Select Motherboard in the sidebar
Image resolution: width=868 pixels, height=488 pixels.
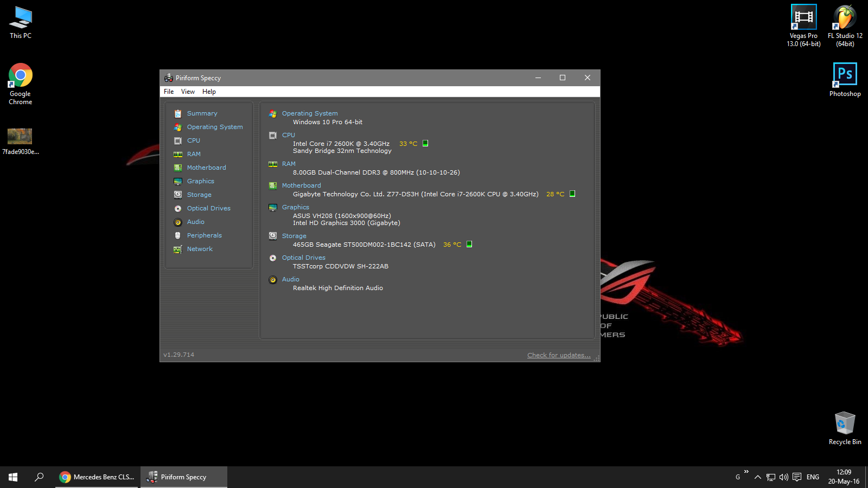click(x=206, y=168)
